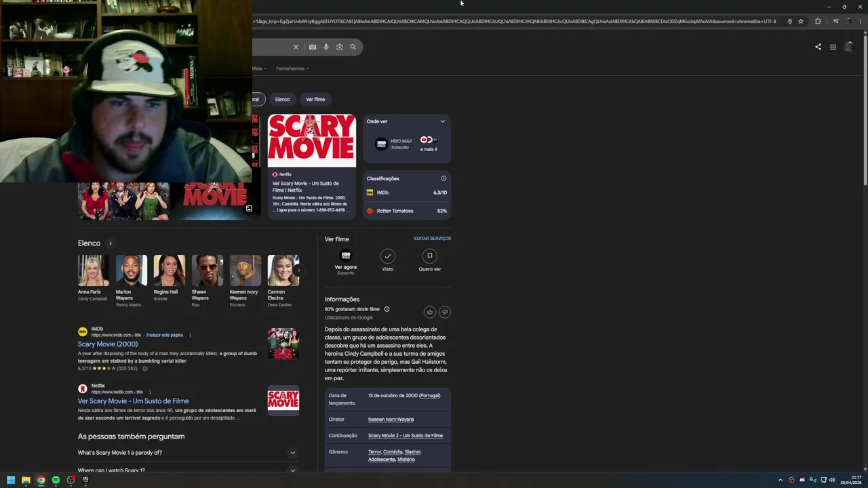Click EDITAR SERVIÇOS link
Screen dimensions: 868x488
(x=432, y=239)
